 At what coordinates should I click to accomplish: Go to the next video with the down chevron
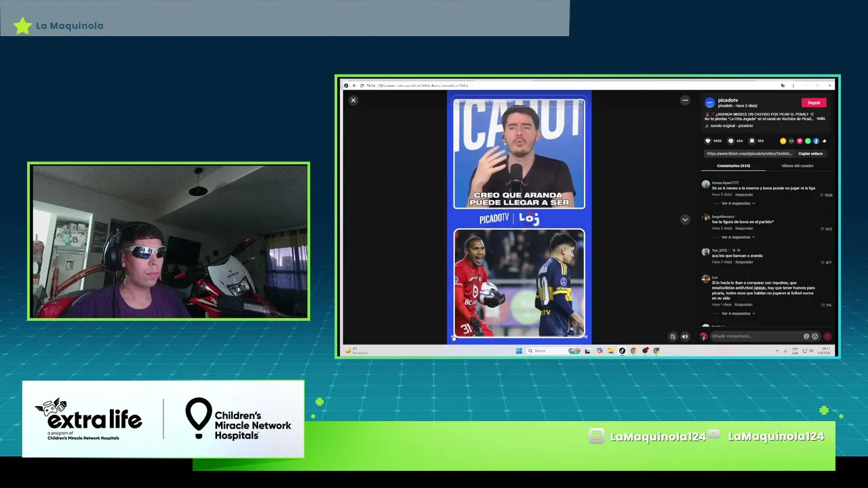point(685,220)
